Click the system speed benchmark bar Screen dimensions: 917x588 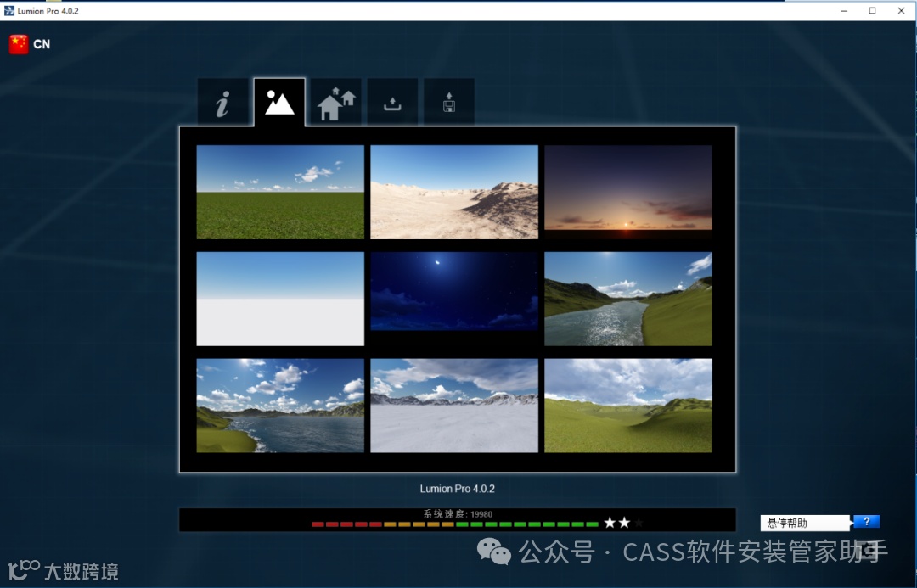pos(458,519)
